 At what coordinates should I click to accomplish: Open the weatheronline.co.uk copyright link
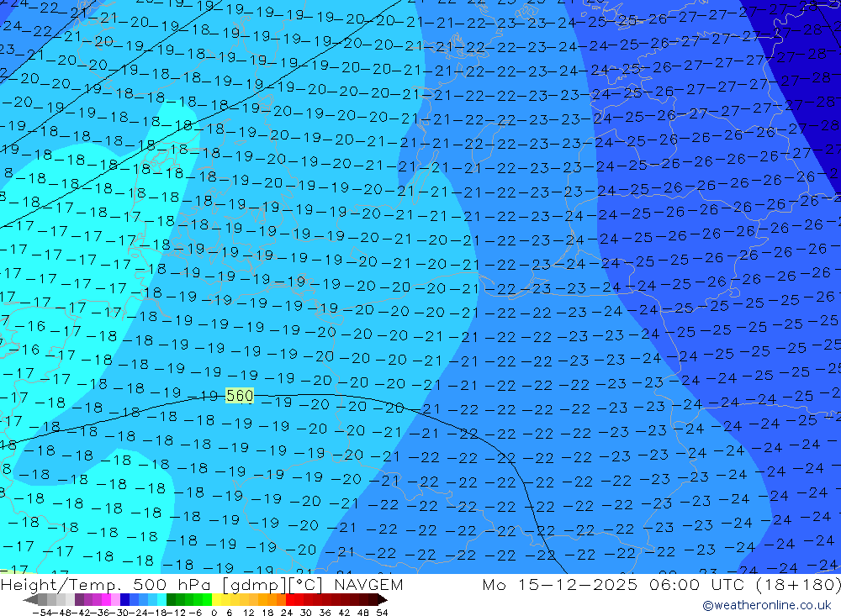tap(766, 605)
